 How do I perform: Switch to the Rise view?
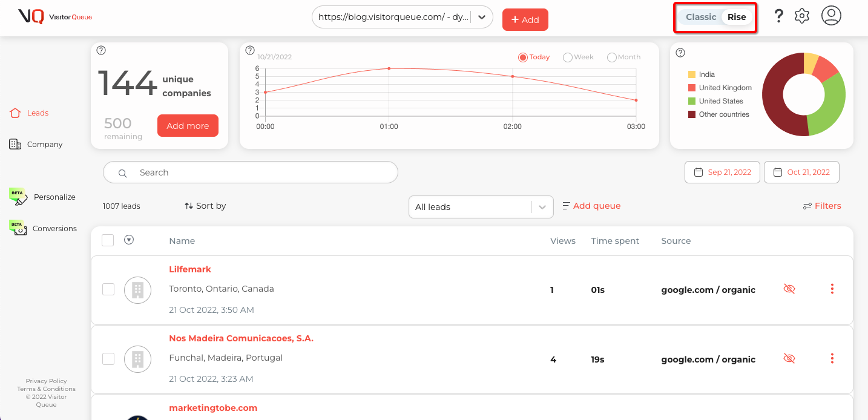[x=736, y=17]
